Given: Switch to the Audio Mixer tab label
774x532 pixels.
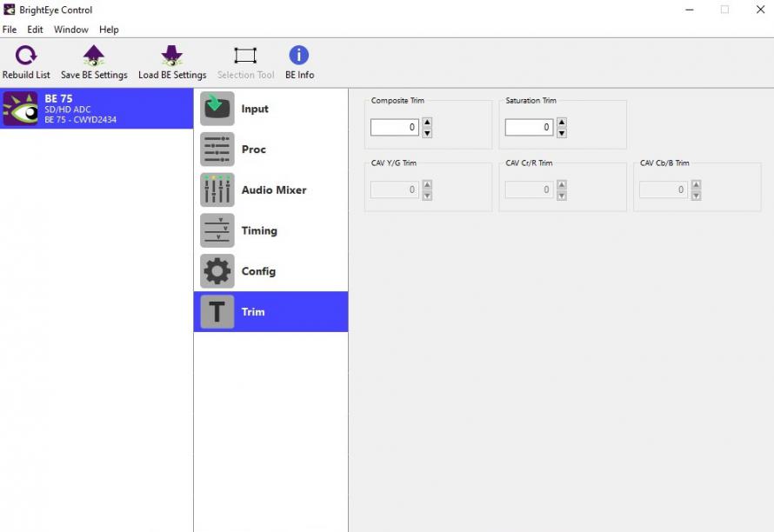Looking at the screenshot, I should coord(274,190).
